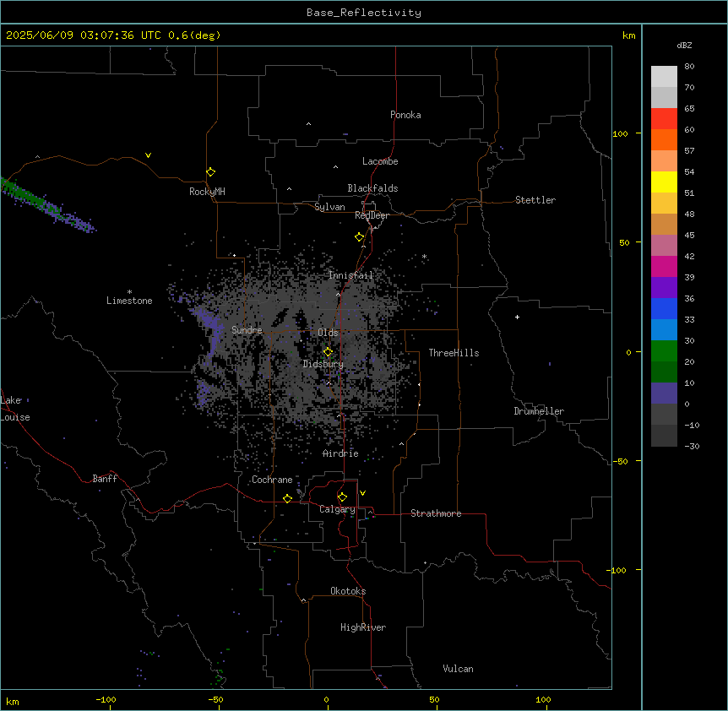
Task: Click the yellow diamond marker south of RedDeer
Action: point(359,237)
